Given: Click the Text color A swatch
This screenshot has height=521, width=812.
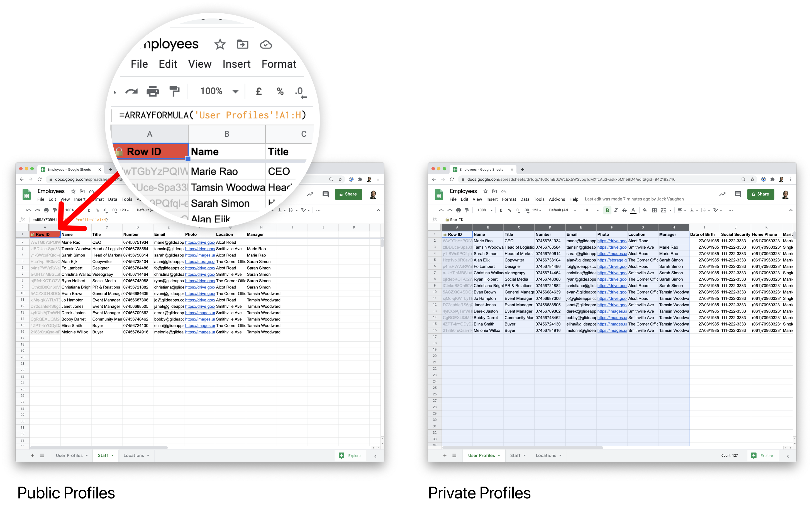Looking at the screenshot, I should point(633,210).
